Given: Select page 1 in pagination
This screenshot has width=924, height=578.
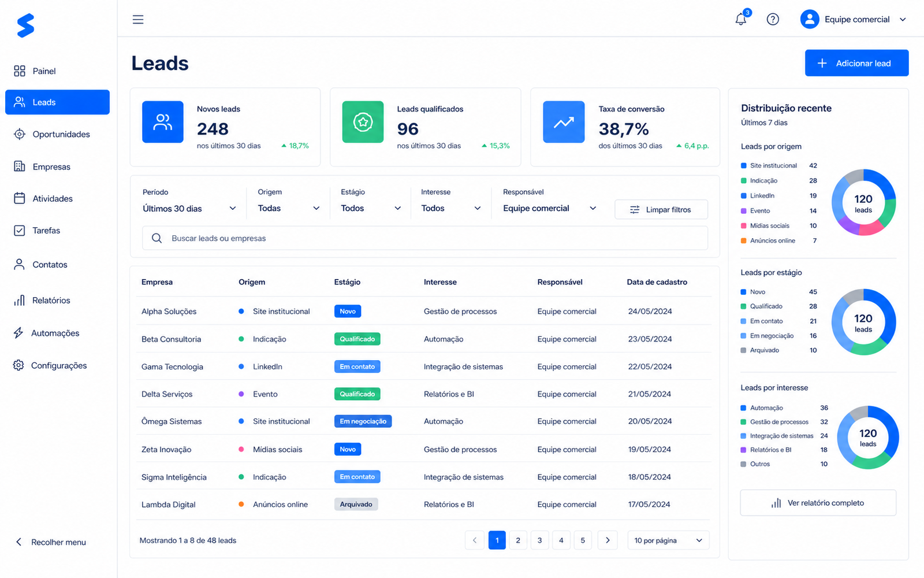Looking at the screenshot, I should [497, 540].
